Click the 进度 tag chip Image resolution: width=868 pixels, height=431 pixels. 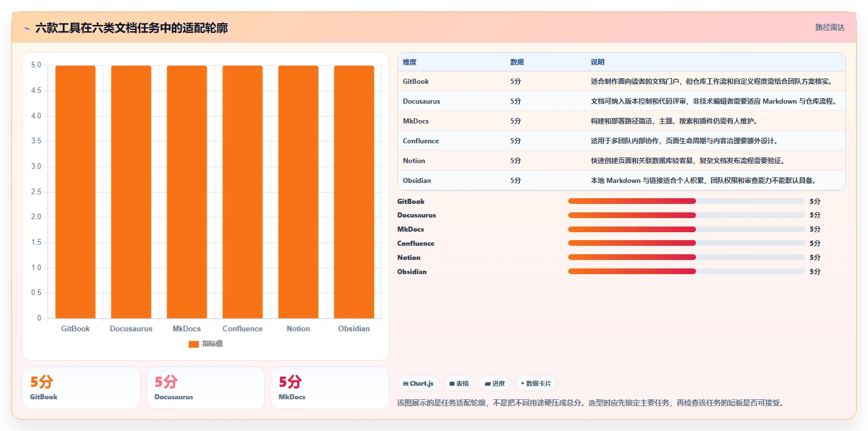coord(495,383)
